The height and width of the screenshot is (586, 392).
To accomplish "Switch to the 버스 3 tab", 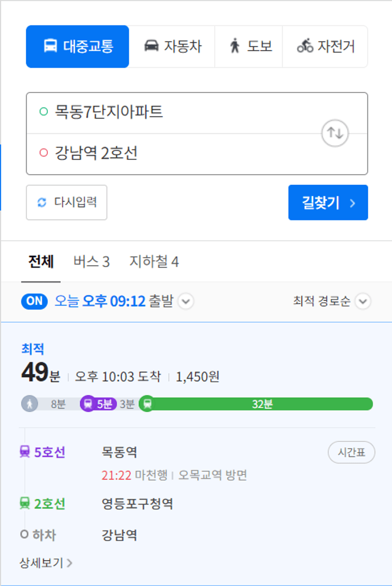I will 91,261.
